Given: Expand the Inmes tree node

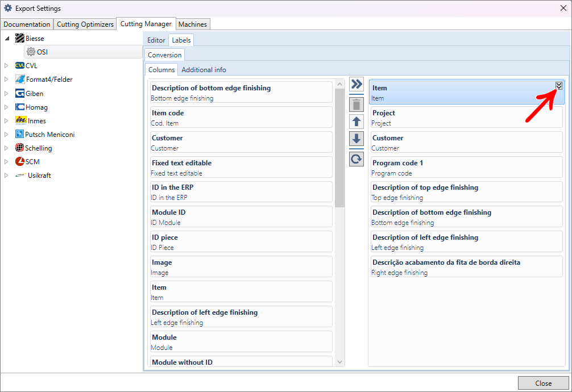Looking at the screenshot, I should click(6, 120).
